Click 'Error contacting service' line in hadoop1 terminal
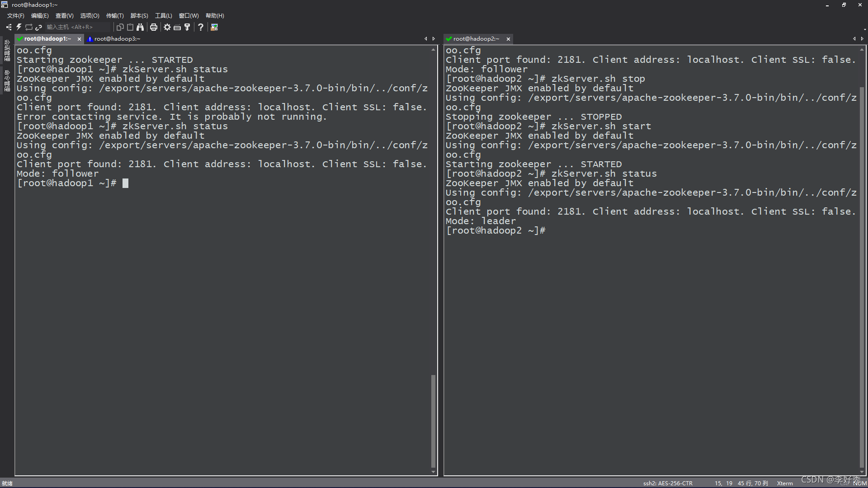This screenshot has height=488, width=868. click(172, 117)
